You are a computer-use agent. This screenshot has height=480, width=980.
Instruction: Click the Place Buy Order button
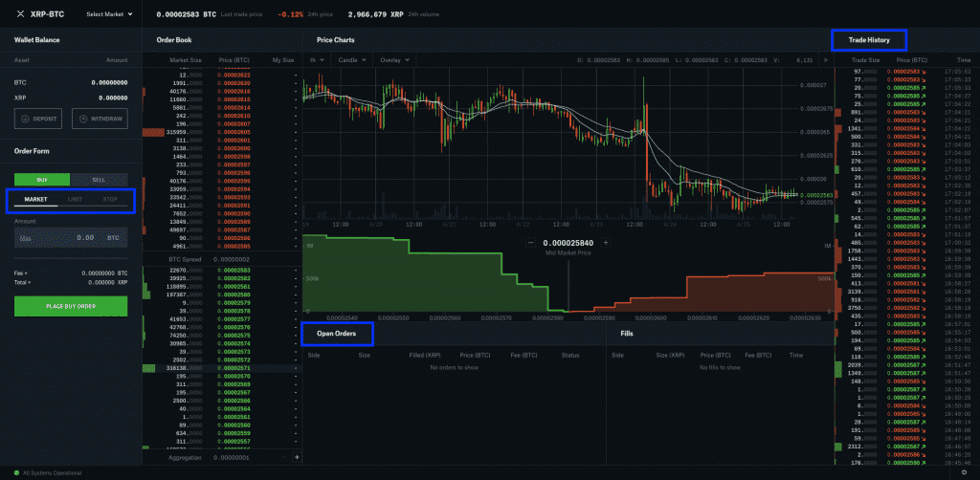click(71, 307)
